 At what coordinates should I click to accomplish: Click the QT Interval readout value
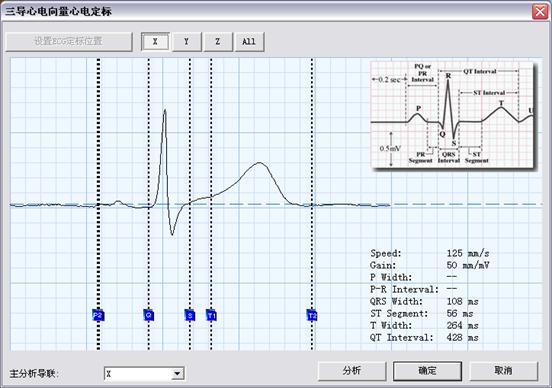coord(462,338)
